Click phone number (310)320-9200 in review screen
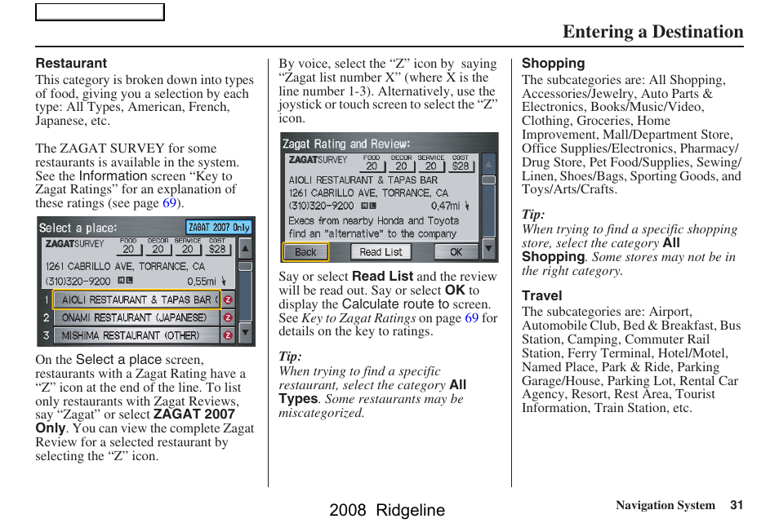 (x=322, y=206)
